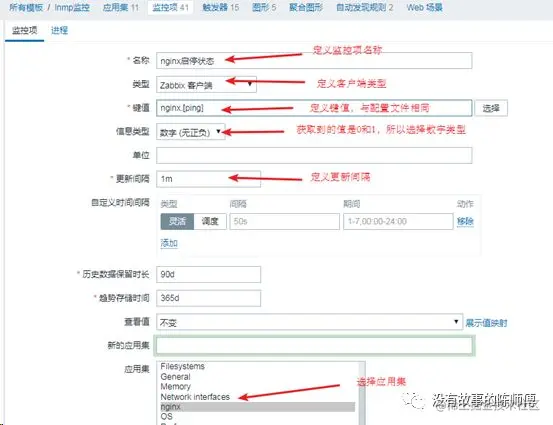Open the 所有模板 breadcrumb link
This screenshot has width=553, height=425.
coord(26,7)
